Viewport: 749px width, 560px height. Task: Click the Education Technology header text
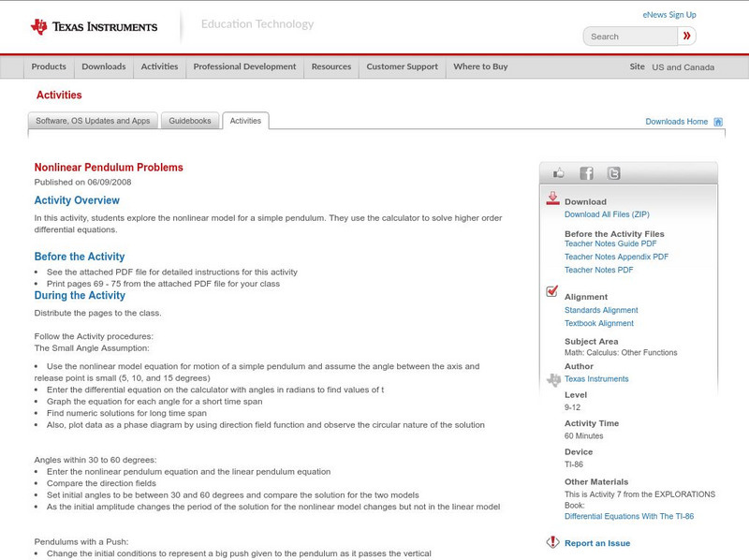pyautogui.click(x=257, y=24)
